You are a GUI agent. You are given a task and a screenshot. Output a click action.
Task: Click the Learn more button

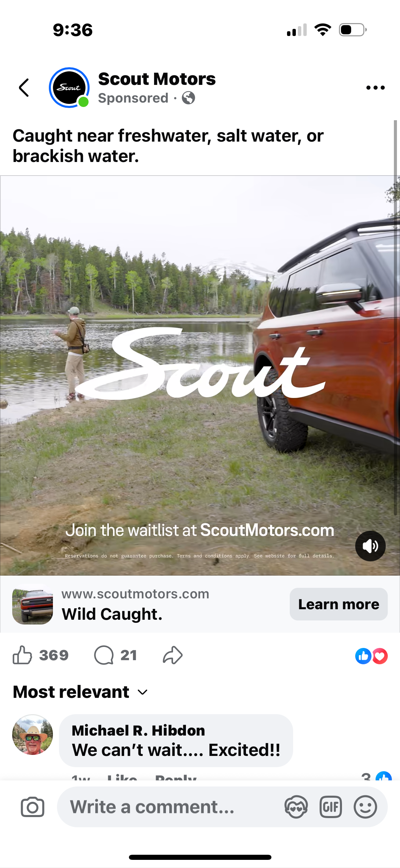339,604
